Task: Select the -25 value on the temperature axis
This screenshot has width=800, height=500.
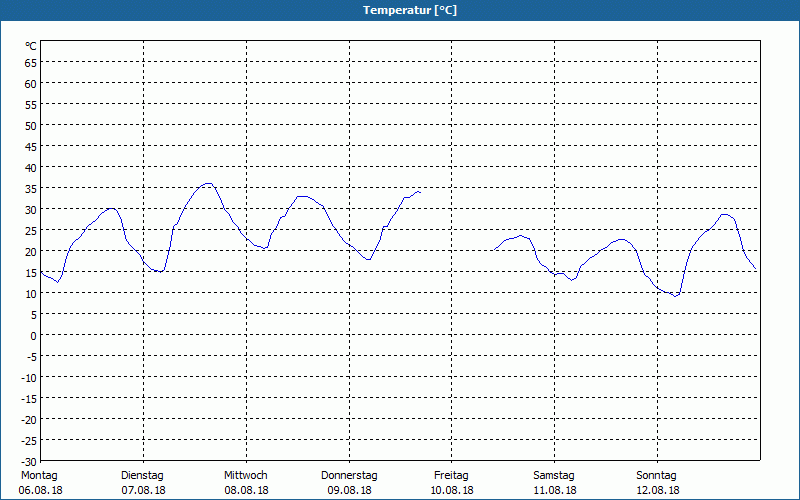Action: 30,440
